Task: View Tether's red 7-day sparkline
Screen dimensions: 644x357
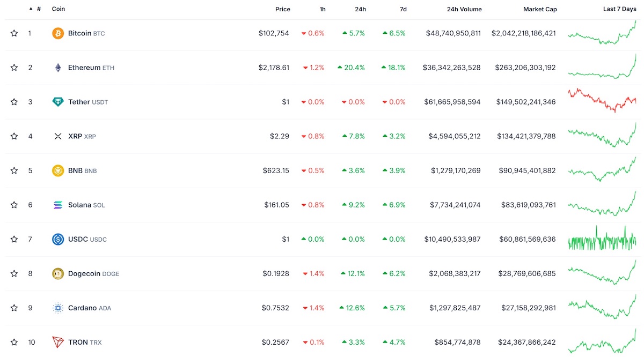Action: tap(602, 100)
